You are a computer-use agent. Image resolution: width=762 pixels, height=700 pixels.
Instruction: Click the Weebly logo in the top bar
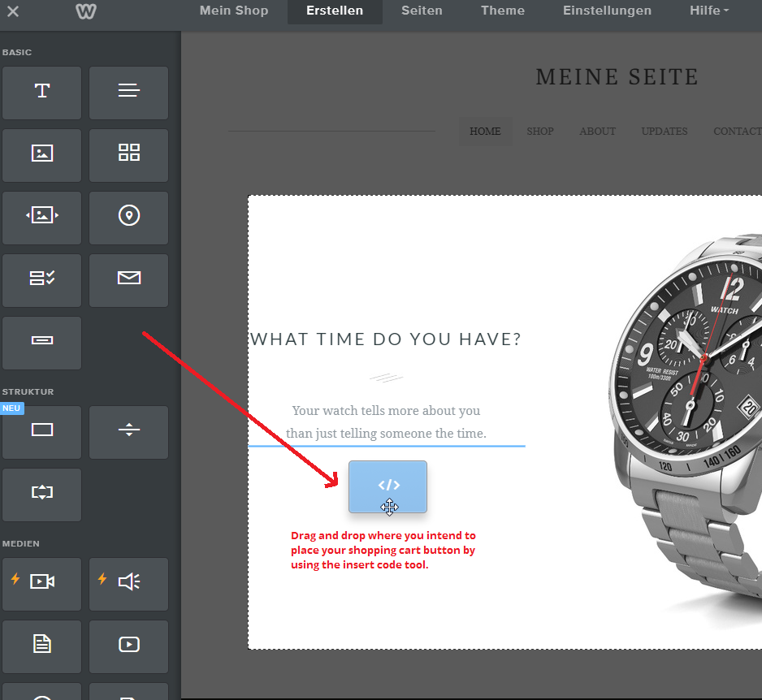[x=86, y=11]
